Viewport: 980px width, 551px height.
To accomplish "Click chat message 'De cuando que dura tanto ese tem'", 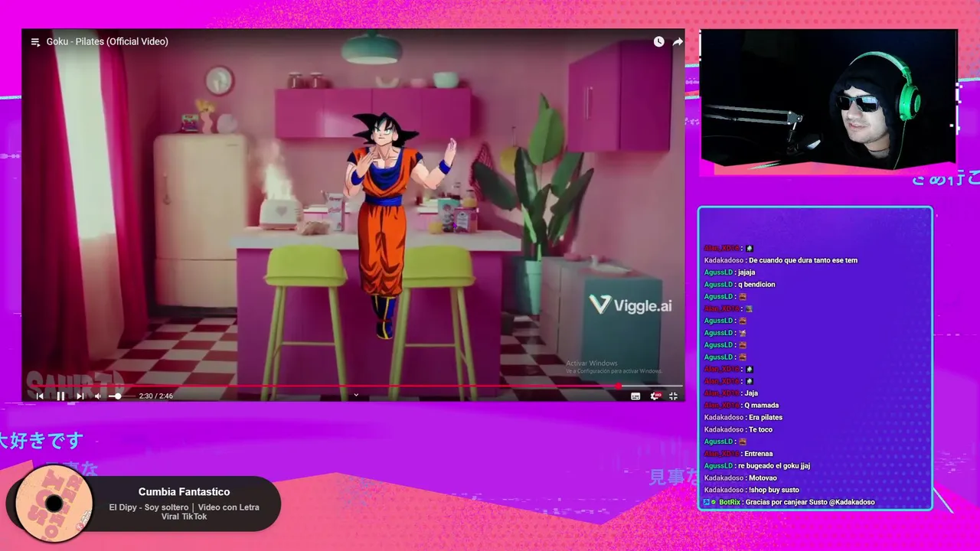I will tap(803, 260).
